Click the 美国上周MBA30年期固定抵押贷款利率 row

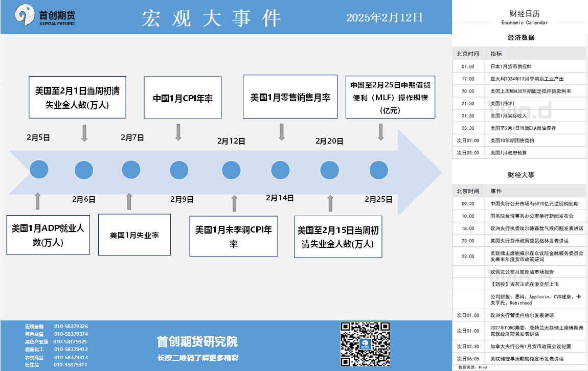pos(519,91)
